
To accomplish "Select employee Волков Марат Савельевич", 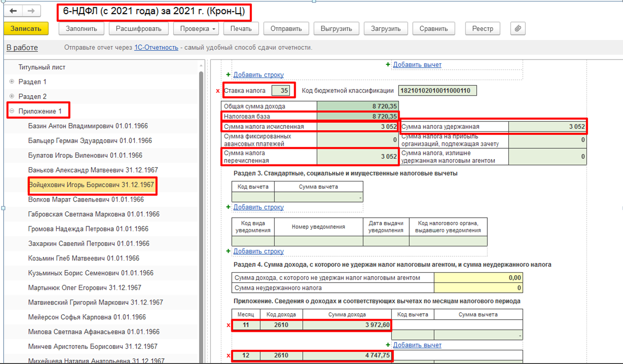I will (86, 200).
